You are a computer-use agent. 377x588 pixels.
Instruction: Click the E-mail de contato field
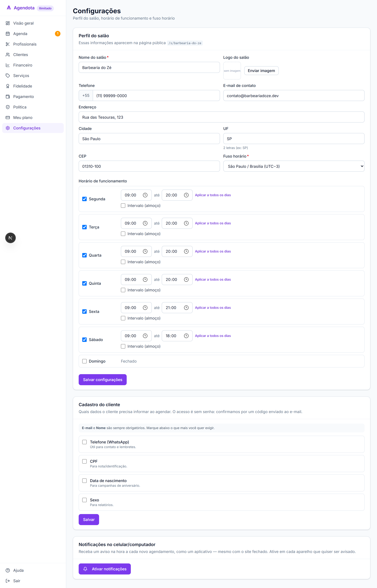coord(294,96)
